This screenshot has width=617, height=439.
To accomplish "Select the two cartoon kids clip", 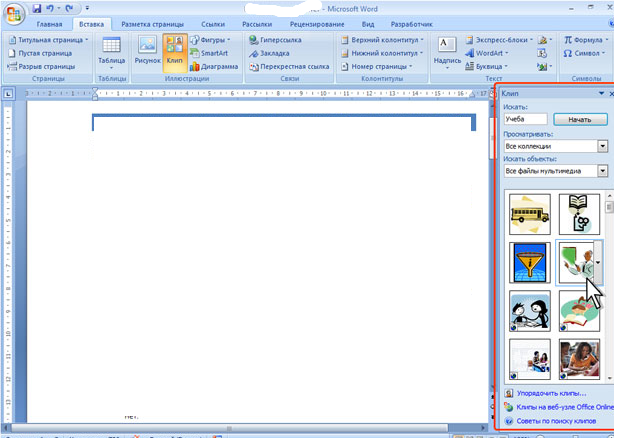I will coord(530,311).
